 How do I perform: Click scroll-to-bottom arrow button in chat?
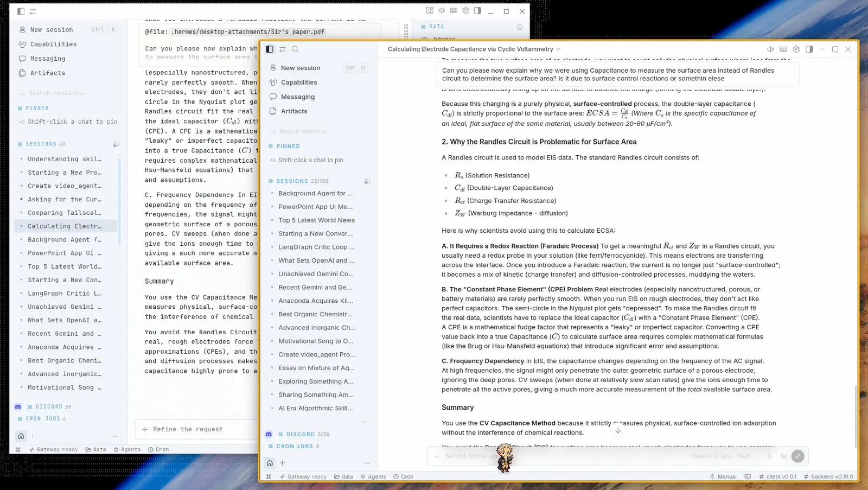(x=617, y=430)
